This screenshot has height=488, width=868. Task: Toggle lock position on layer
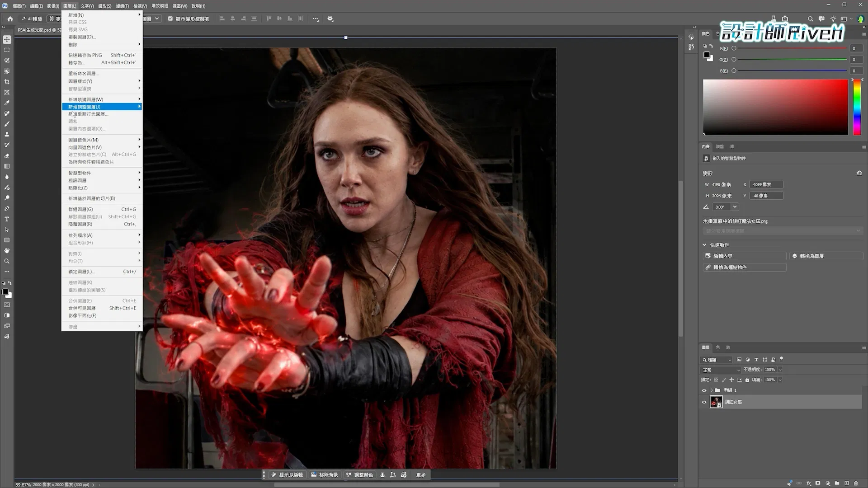[x=731, y=380]
